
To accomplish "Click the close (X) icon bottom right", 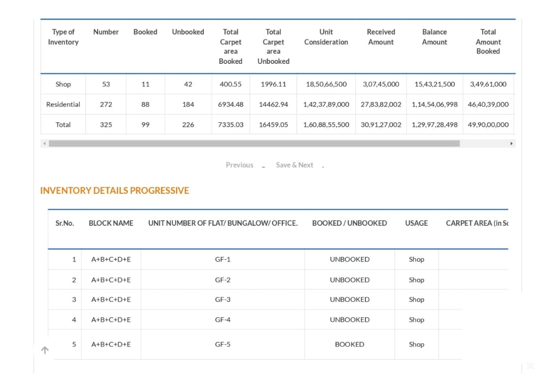I will click(530, 365).
